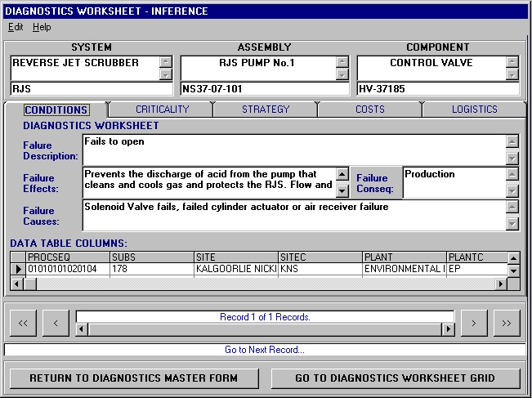Image resolution: width=532 pixels, height=398 pixels.
Task: Click the RJS system code field
Action: pyautogui.click(x=92, y=89)
